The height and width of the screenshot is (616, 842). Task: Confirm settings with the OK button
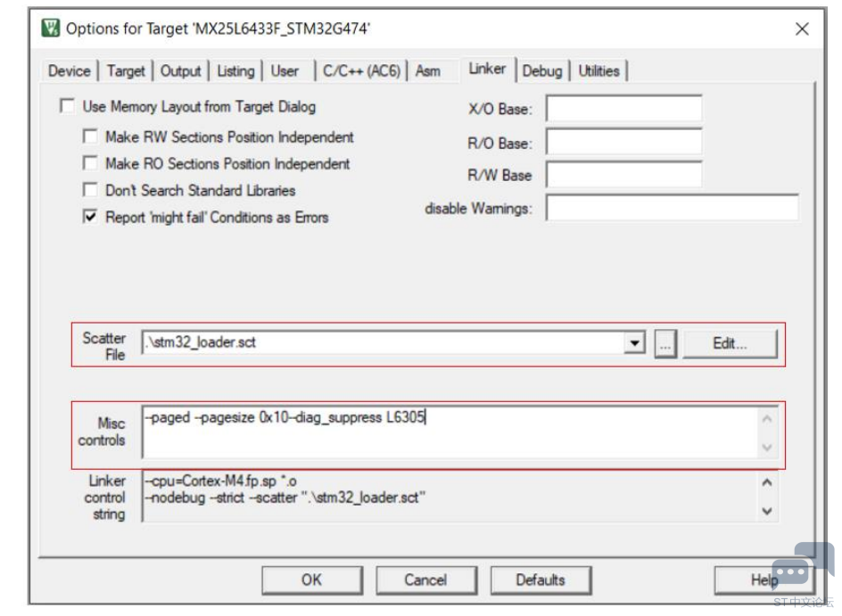click(312, 580)
